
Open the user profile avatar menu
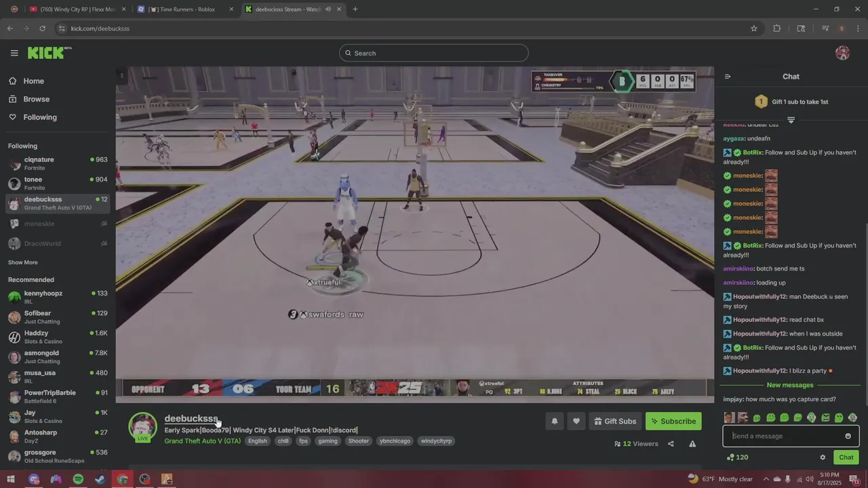842,53
